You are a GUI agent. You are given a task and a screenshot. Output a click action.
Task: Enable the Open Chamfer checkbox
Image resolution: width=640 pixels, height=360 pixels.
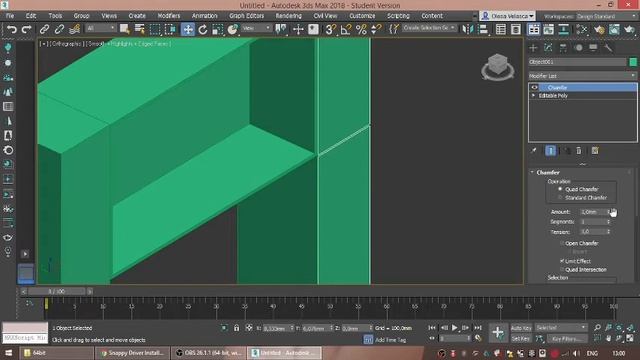click(562, 243)
